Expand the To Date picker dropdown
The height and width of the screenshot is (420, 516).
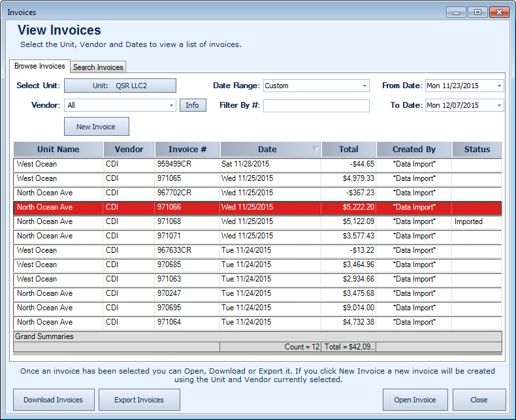[499, 105]
